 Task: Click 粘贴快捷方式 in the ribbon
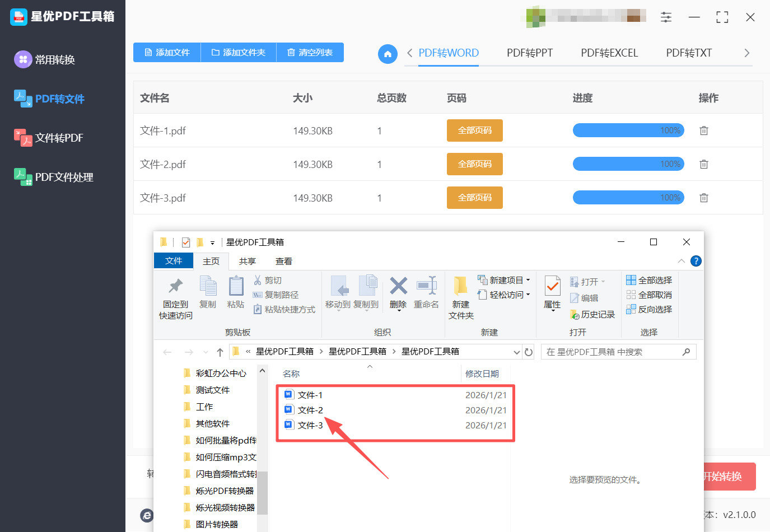284,309
